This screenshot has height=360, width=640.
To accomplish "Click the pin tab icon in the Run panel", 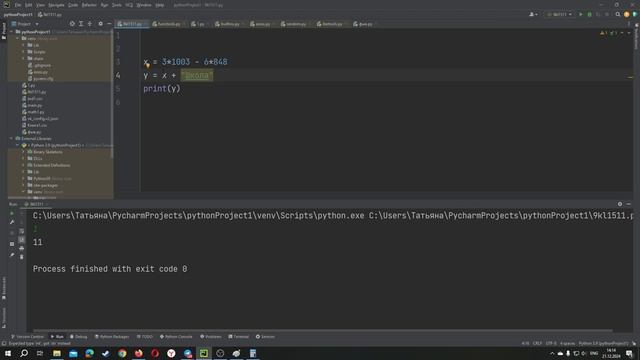I will (x=12, y=255).
